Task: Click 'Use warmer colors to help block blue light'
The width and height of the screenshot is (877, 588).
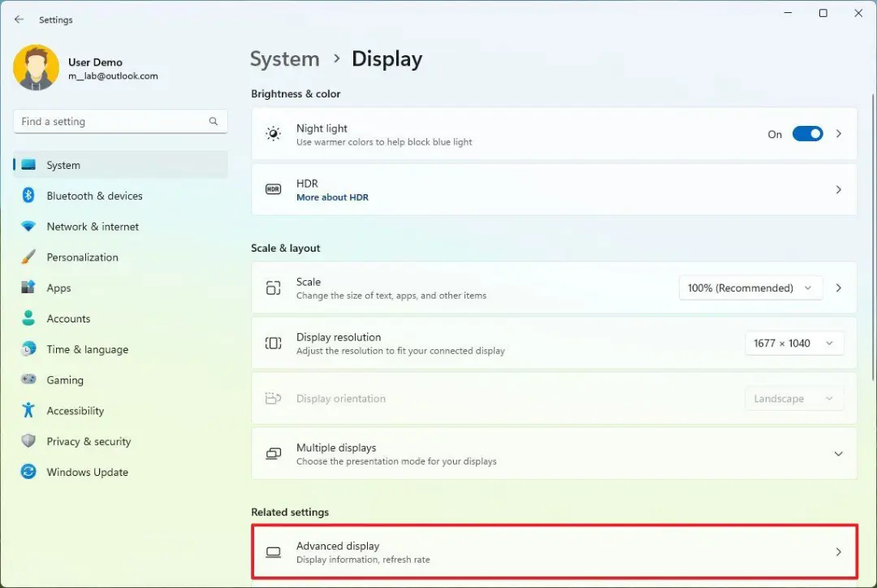Action: pos(383,142)
